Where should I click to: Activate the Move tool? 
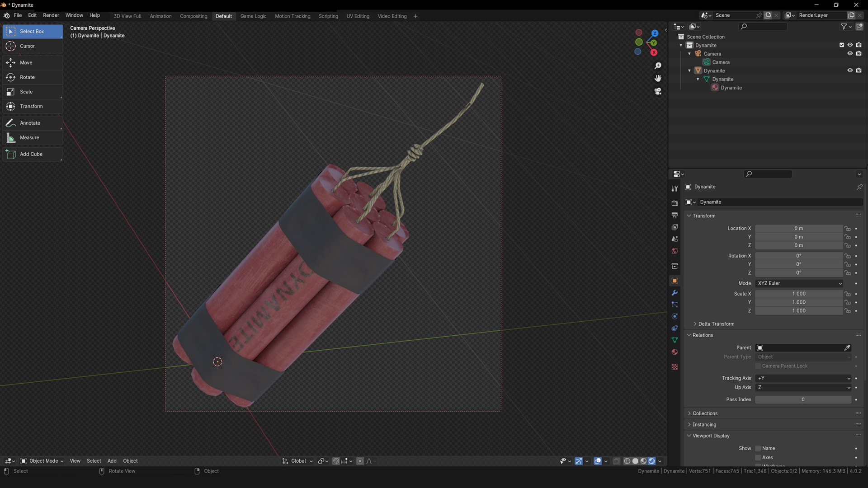[x=33, y=63]
